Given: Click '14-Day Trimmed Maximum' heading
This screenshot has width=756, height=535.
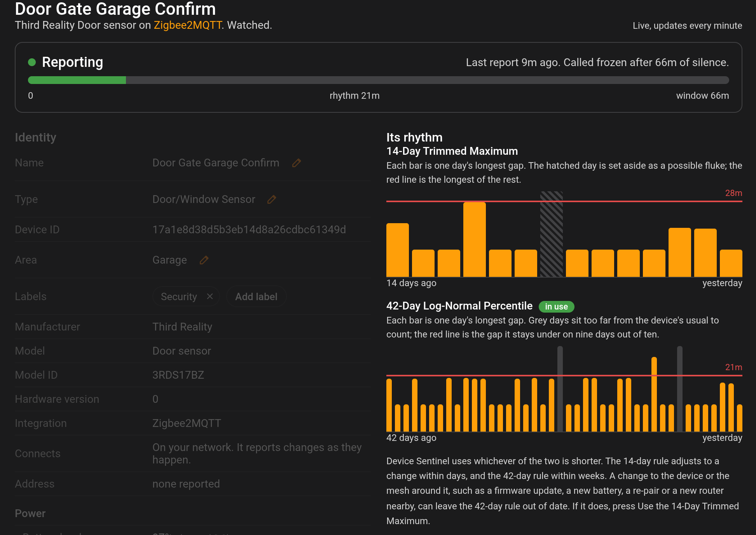Looking at the screenshot, I should pos(452,151).
